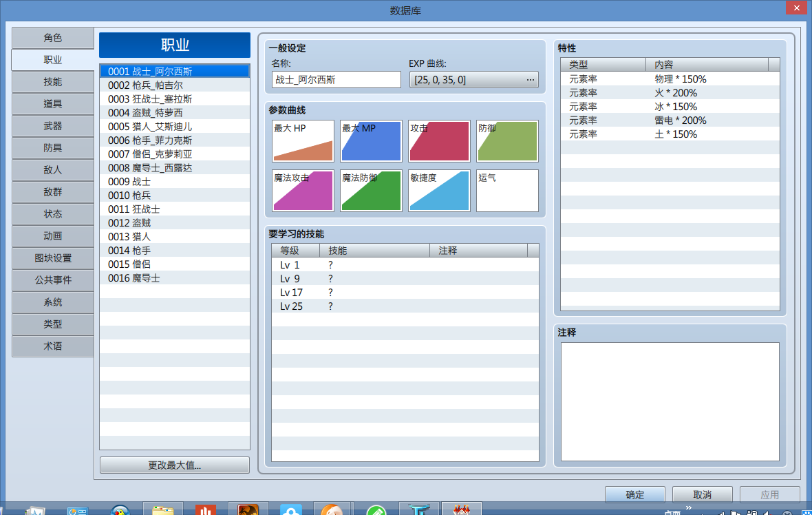Select class 0004 盗贼_特萝西
The height and width of the screenshot is (515, 812).
pos(175,113)
